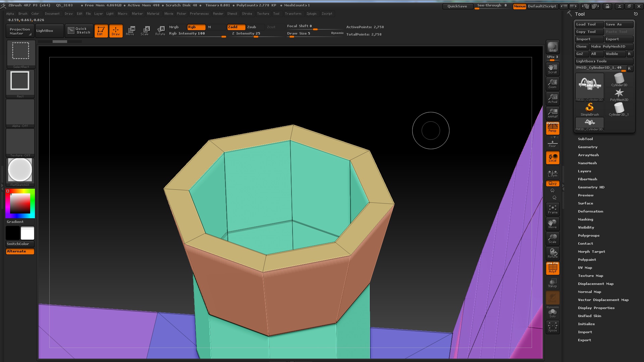Viewport: 644px width, 362px height.
Task: Pick a color in the color picker square
Action: (20, 203)
